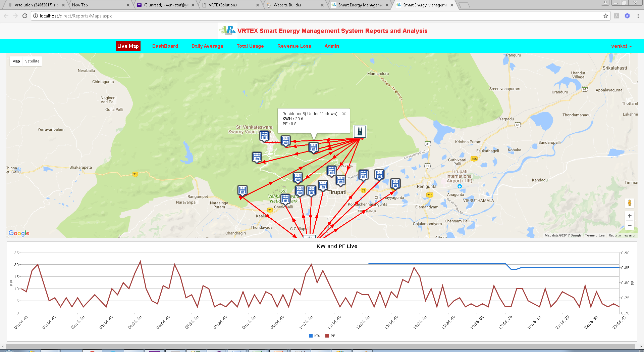This screenshot has width=644, height=352.
Task: Open the Daily Average report
Action: click(207, 46)
